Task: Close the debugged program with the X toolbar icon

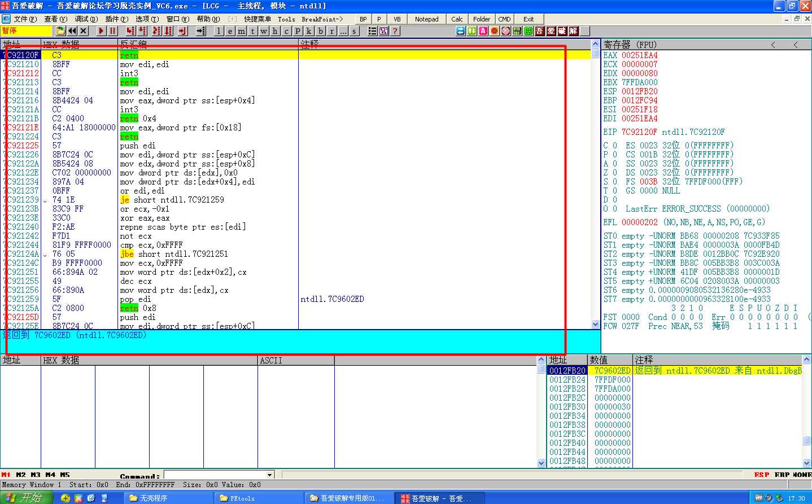Action: tap(83, 31)
